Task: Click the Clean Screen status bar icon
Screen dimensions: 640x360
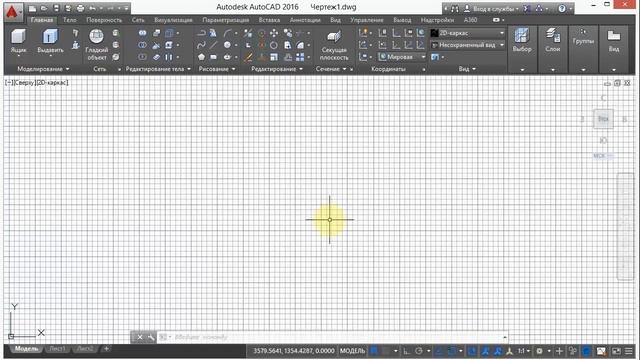Action: pos(616,351)
